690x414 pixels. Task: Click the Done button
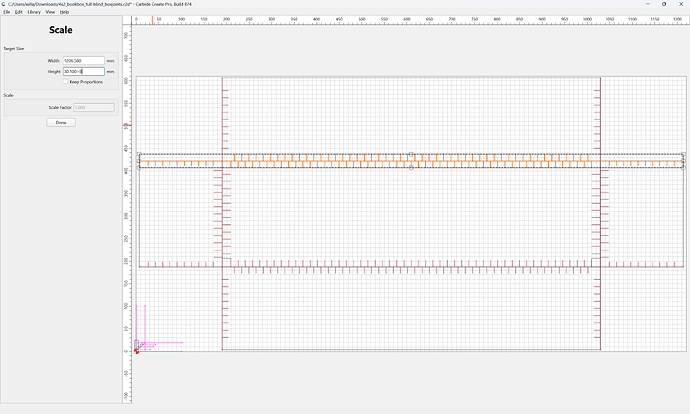click(x=61, y=122)
